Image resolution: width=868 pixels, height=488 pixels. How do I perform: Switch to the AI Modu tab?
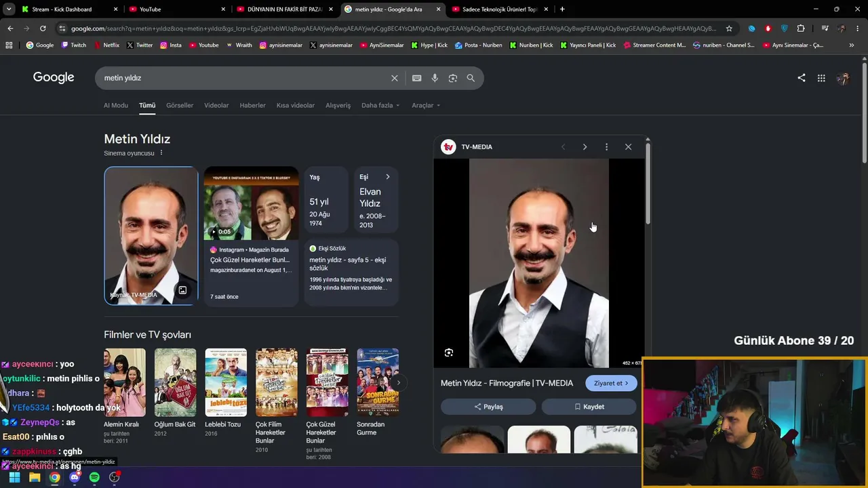116,105
